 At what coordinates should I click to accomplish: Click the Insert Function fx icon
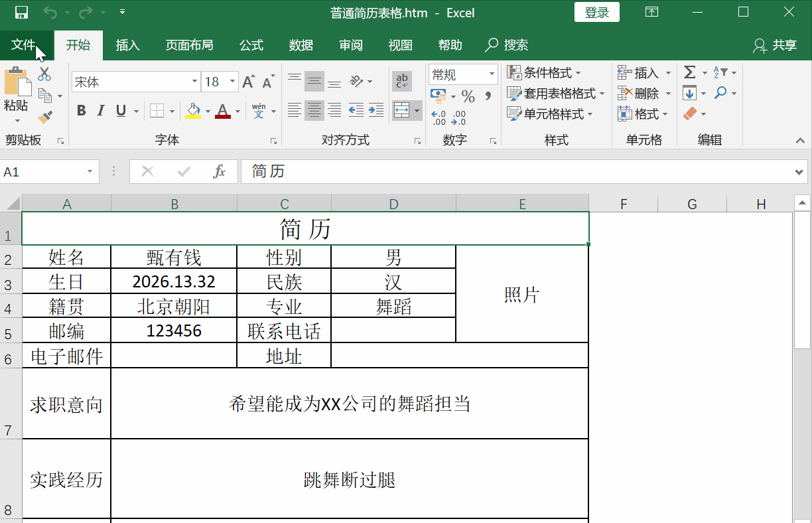[x=220, y=172]
